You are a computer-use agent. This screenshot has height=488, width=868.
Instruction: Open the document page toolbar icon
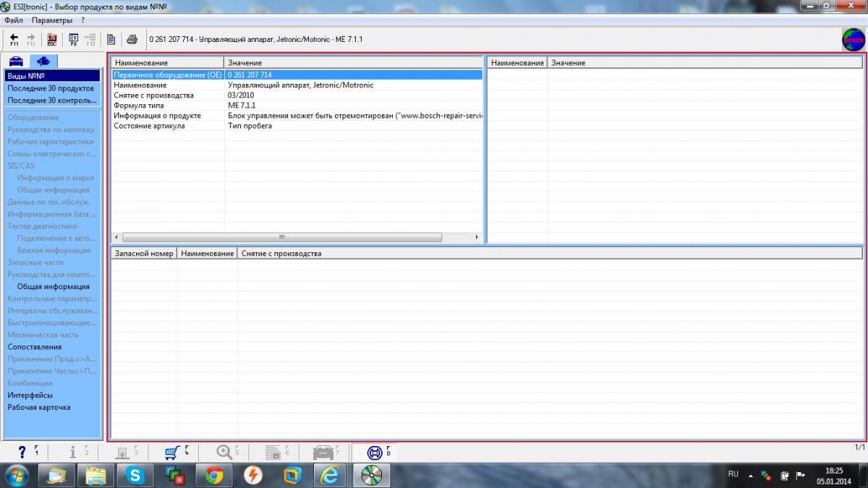(x=111, y=39)
